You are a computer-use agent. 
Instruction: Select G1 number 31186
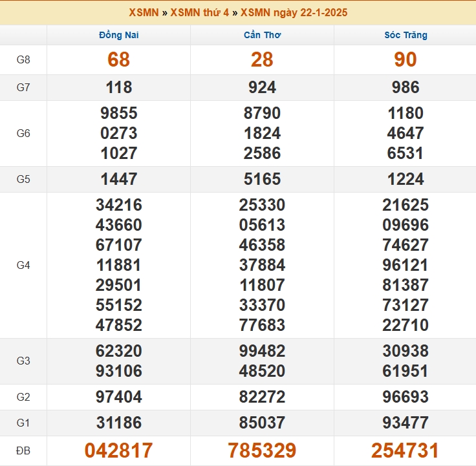(119, 423)
